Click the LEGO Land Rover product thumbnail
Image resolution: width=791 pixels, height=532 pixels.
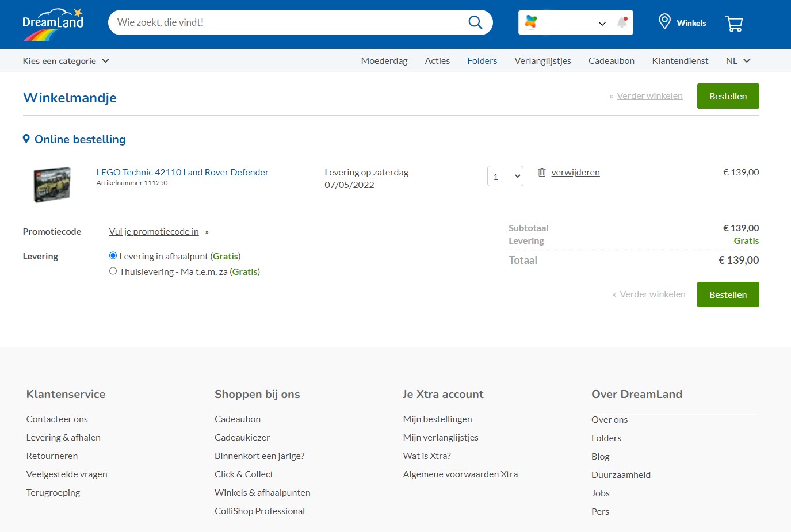[x=52, y=185]
